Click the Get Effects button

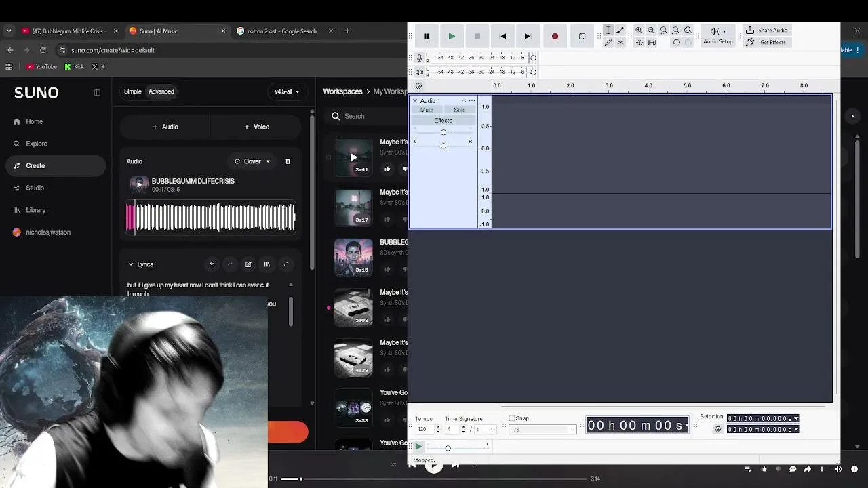[766, 42]
